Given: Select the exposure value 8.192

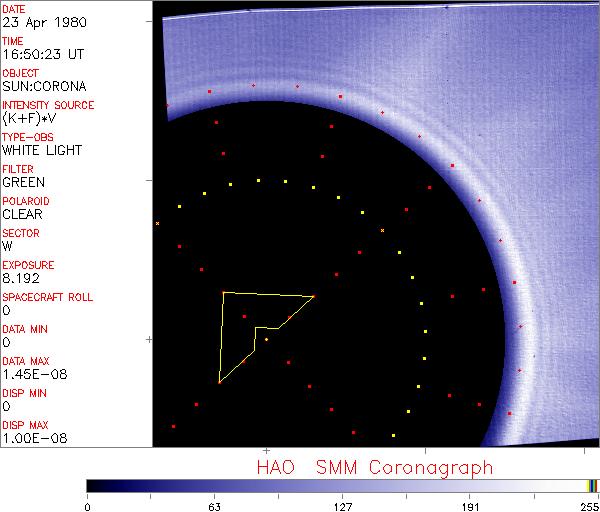Looking at the screenshot, I should point(21,278).
